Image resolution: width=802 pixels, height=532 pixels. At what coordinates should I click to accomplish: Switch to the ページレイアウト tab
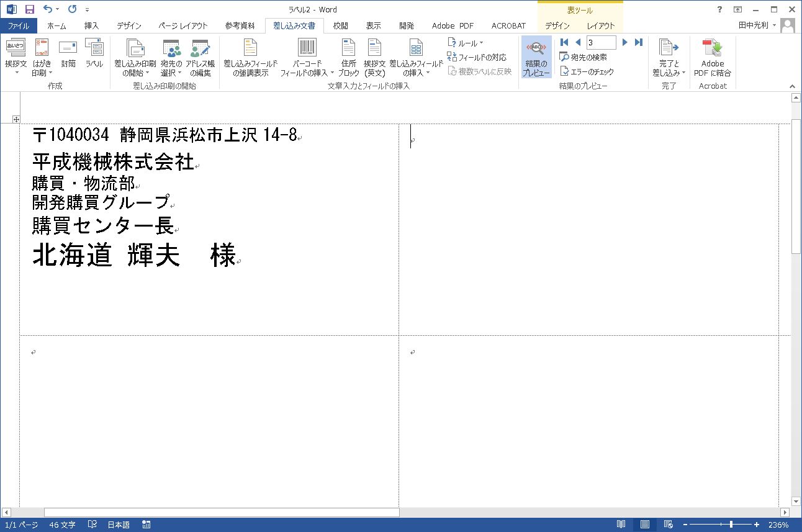[182, 25]
